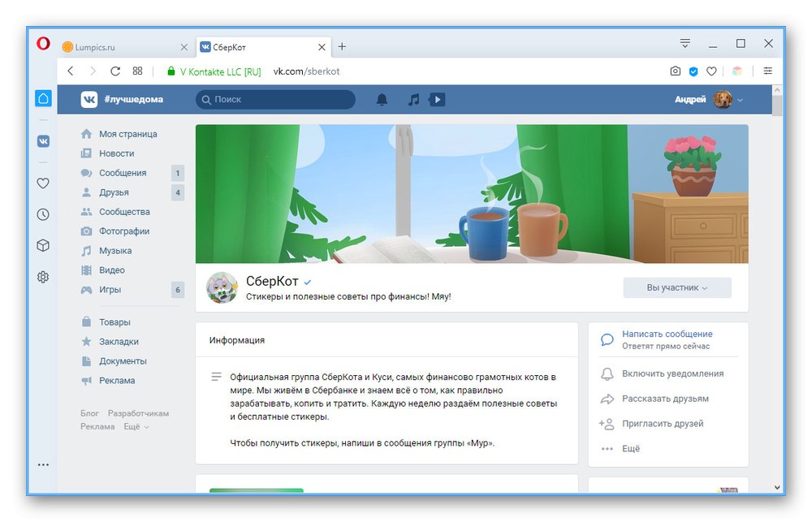The image size is (812, 522).
Task: Click the Игры counter badge 6
Action: [178, 290]
